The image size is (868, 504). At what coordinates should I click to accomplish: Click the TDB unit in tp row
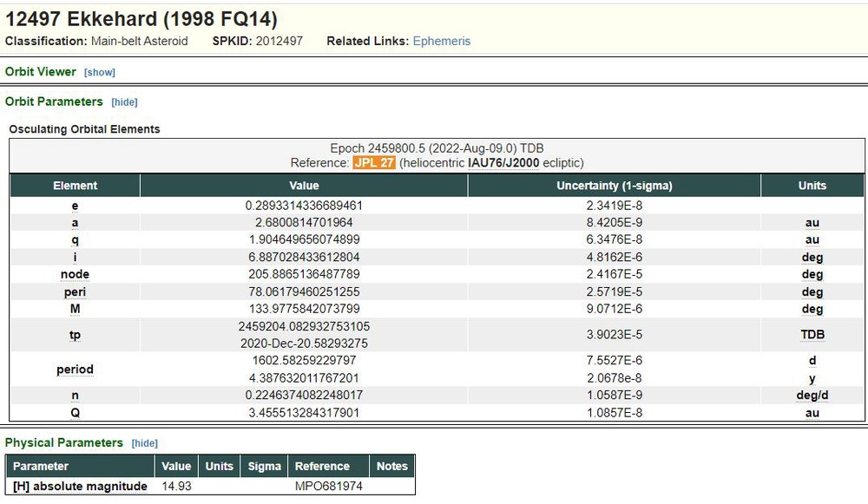tap(812, 335)
